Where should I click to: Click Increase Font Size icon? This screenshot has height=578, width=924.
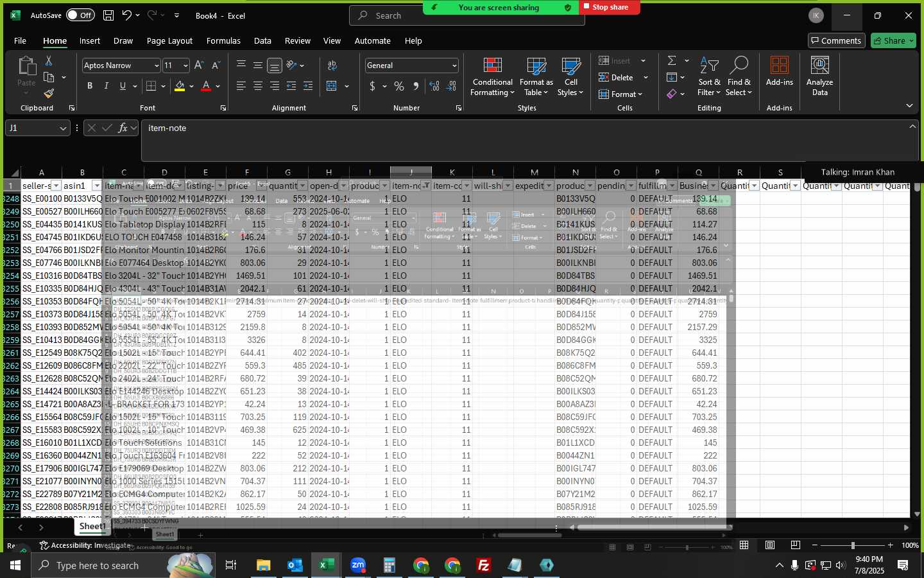pyautogui.click(x=199, y=66)
